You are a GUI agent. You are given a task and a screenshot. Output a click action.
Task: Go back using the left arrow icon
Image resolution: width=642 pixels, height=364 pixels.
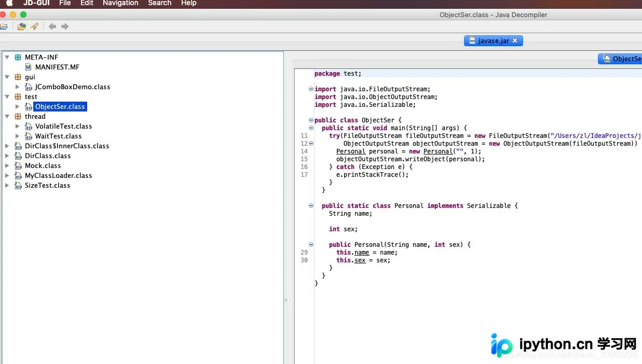[x=52, y=26]
